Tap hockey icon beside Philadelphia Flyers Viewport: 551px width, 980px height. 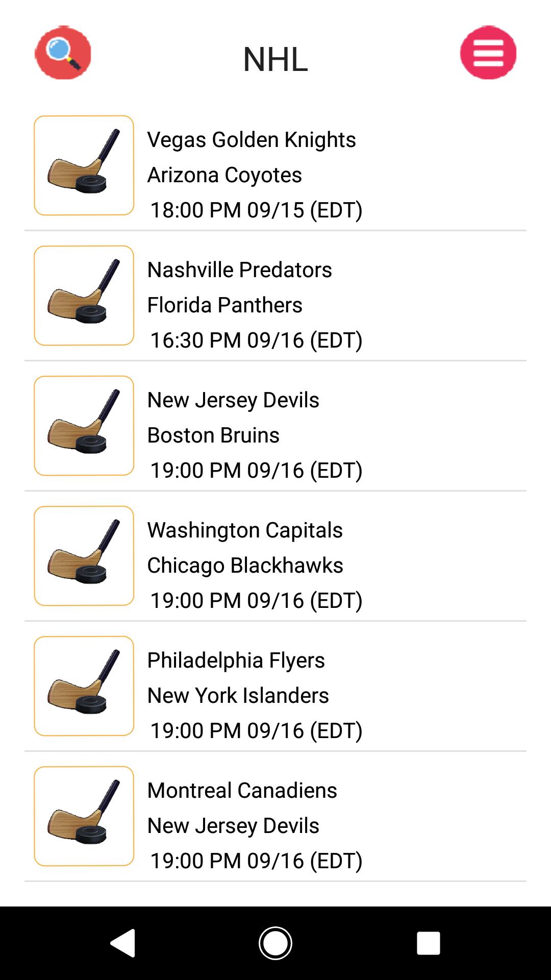point(84,686)
